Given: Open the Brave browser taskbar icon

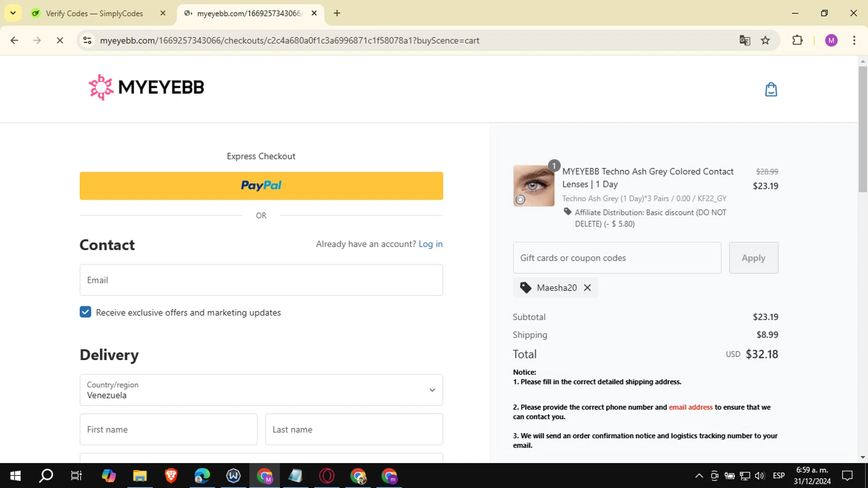Looking at the screenshot, I should coord(171,476).
